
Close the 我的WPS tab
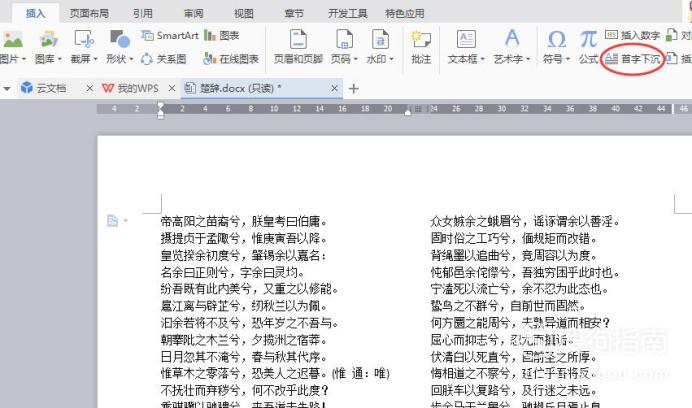tap(172, 88)
